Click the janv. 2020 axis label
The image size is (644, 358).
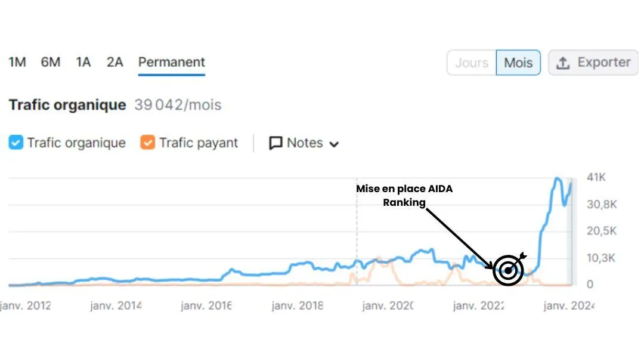388,306
